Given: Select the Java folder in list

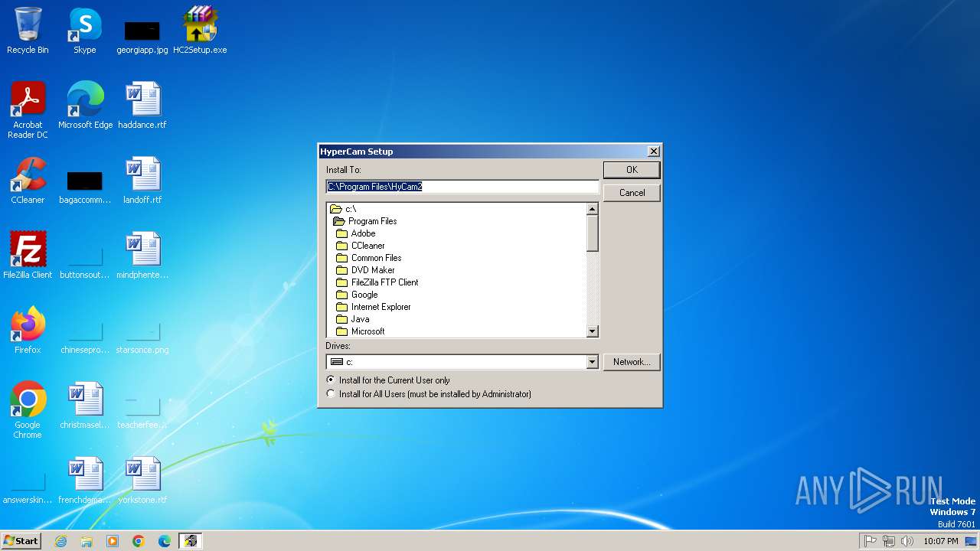Looking at the screenshot, I should pos(353,319).
